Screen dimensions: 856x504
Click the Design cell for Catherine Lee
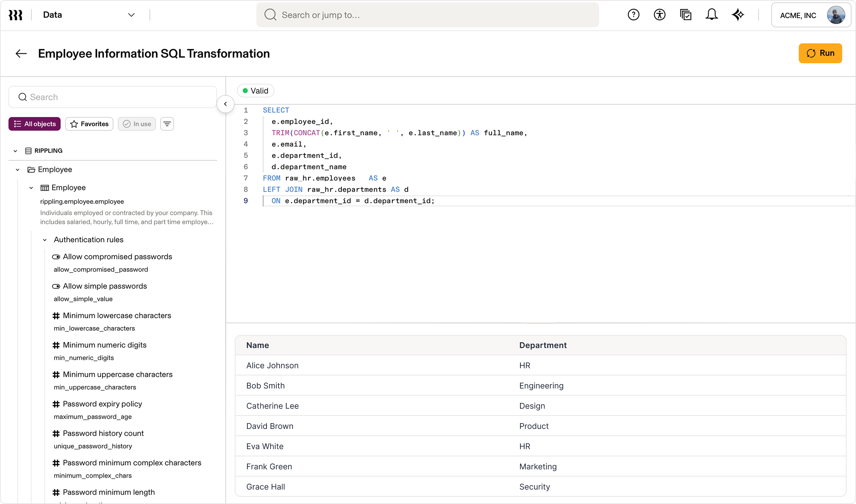532,406
